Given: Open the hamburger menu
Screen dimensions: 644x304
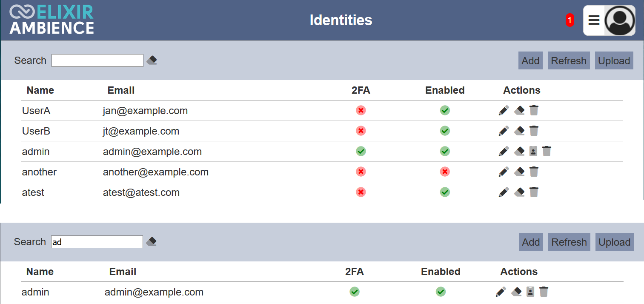Looking at the screenshot, I should click(594, 20).
